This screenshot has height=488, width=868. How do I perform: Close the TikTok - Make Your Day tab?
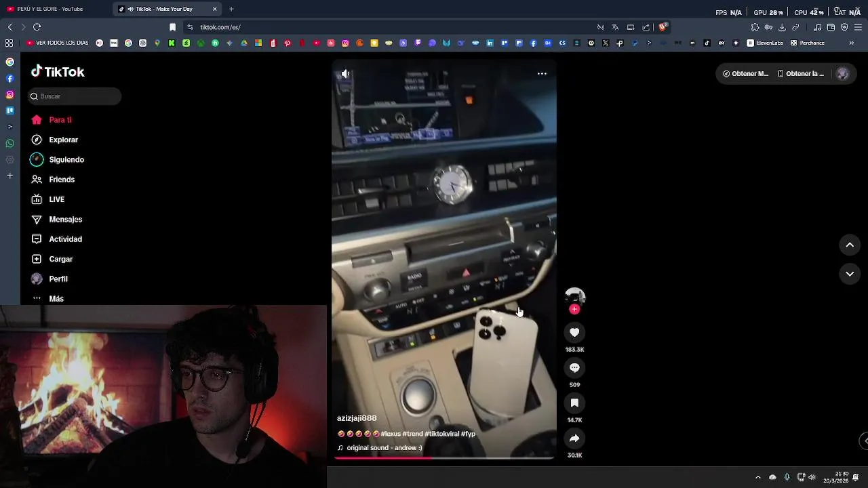click(x=215, y=9)
